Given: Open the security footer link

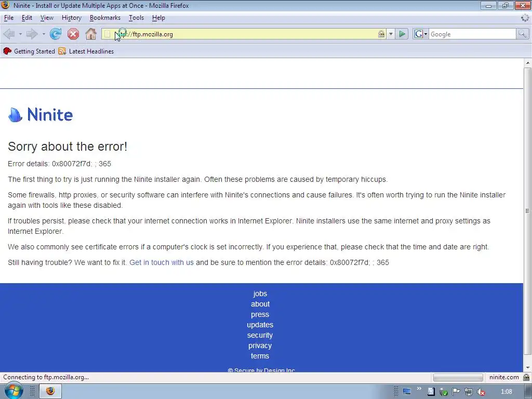Looking at the screenshot, I should click(x=260, y=335).
